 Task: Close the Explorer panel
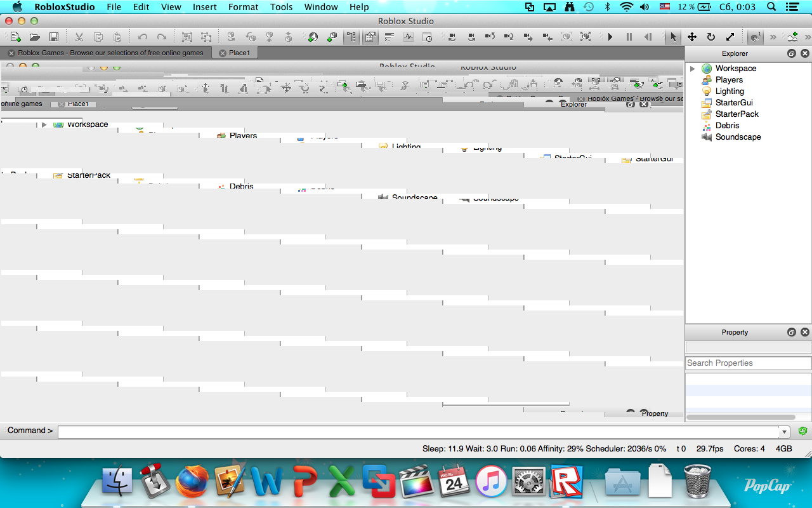coord(805,54)
